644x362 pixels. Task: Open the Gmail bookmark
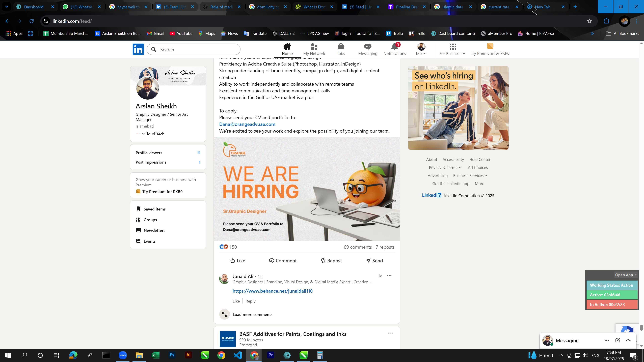155,34
